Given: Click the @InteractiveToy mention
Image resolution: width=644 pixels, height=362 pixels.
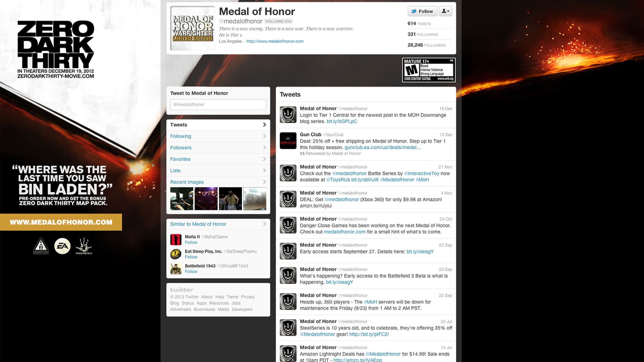Looking at the screenshot, I should click(422, 173).
